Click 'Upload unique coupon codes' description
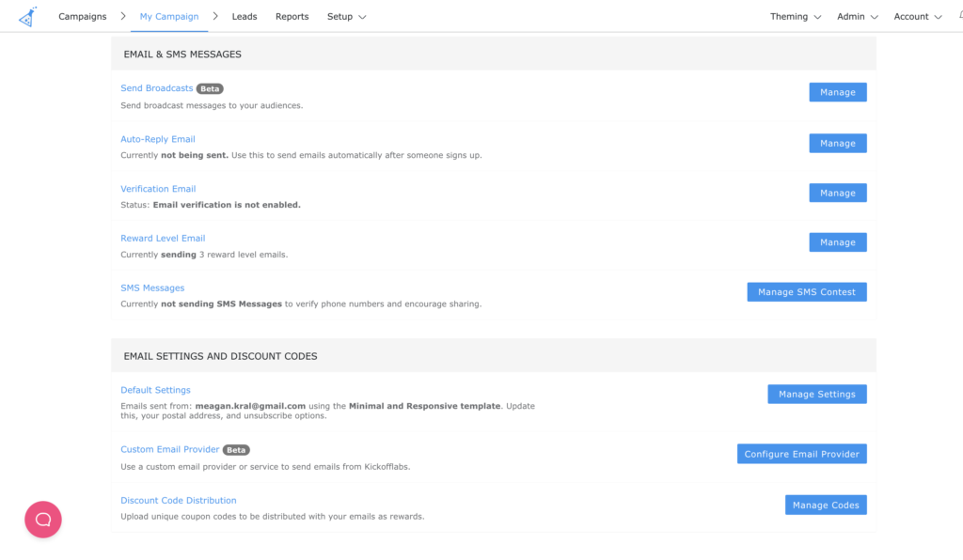Viewport: 963px width, 560px height. pyautogui.click(x=272, y=517)
